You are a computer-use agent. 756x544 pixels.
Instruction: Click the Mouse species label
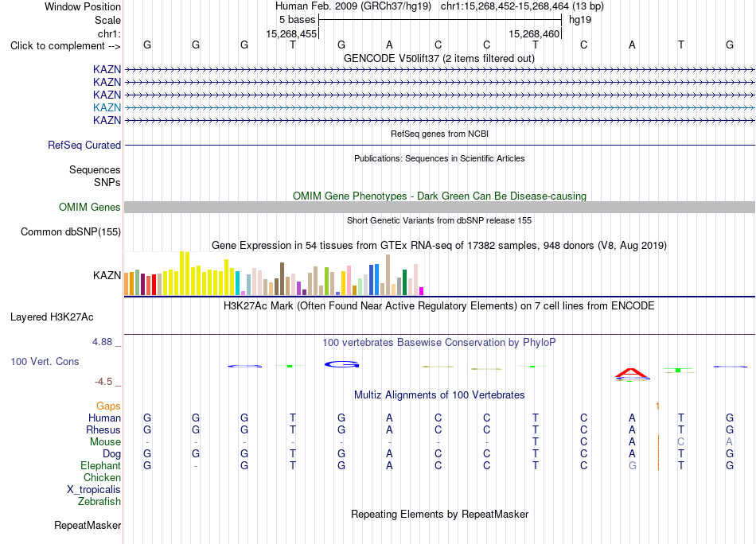[106, 442]
